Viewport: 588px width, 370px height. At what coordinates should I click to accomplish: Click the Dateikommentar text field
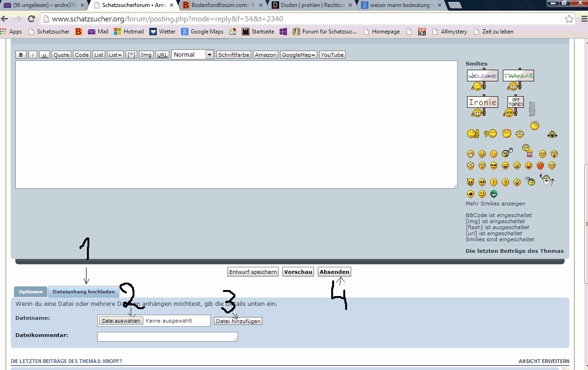click(x=167, y=337)
